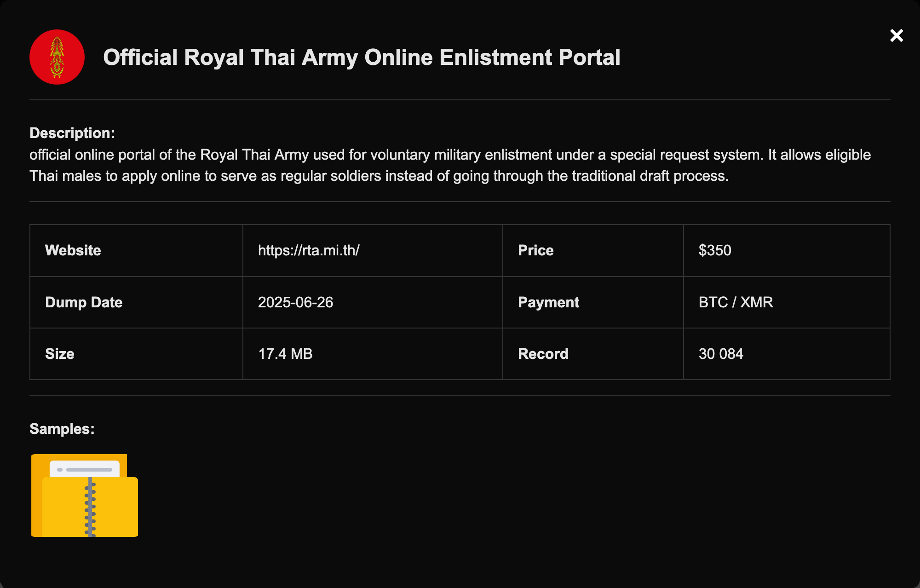Click the 17.4 MB size value
This screenshot has height=588, width=920.
[x=285, y=354]
